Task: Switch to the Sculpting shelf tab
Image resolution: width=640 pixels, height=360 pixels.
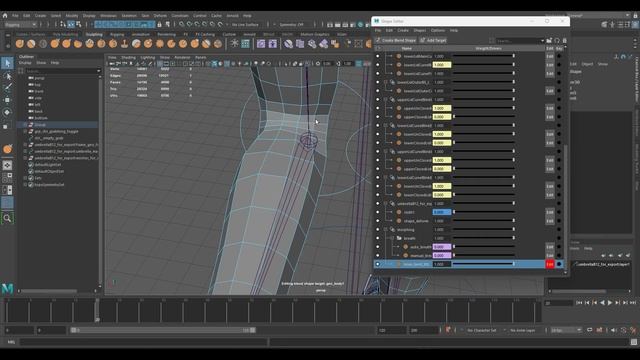Action: pos(94,34)
